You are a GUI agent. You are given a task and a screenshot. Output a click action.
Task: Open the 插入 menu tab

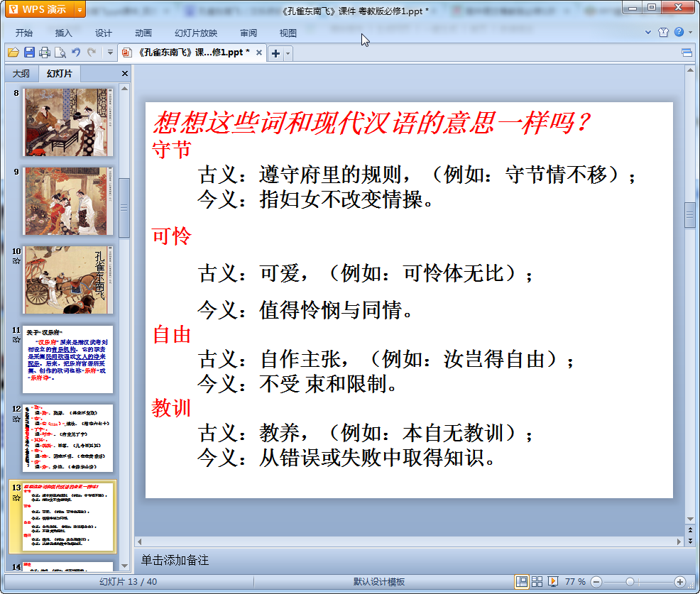pos(63,33)
